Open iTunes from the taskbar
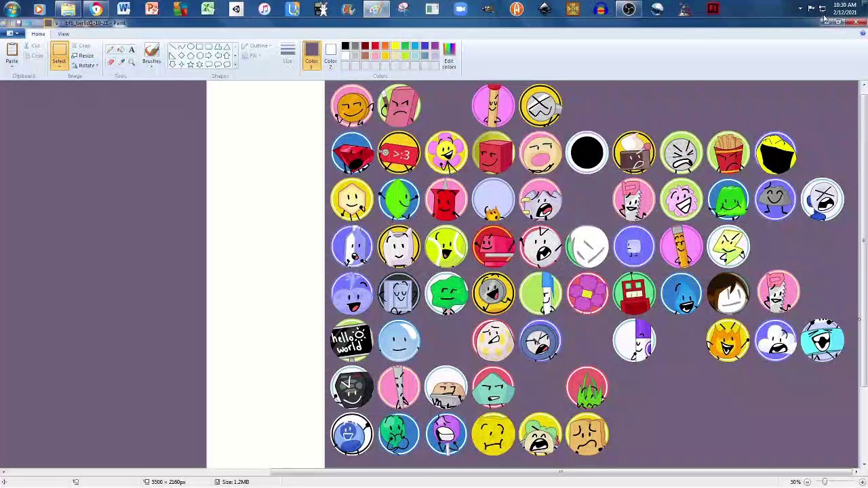The width and height of the screenshot is (868, 488). click(x=264, y=9)
